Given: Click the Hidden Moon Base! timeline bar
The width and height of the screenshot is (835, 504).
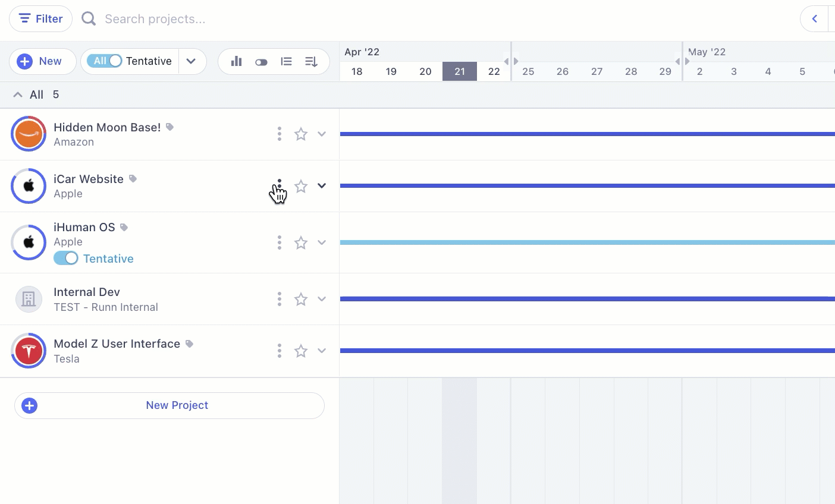Looking at the screenshot, I should (x=586, y=134).
